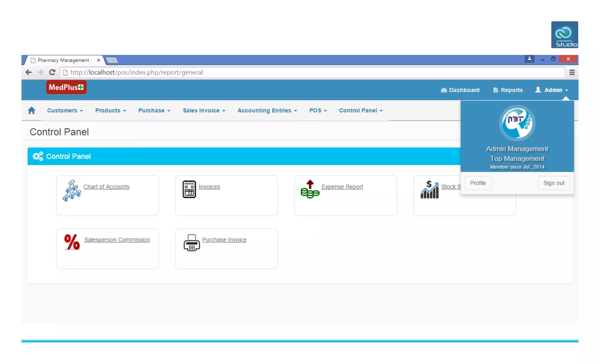Open the Expense Report link
The image size is (600, 364).
coord(342,187)
